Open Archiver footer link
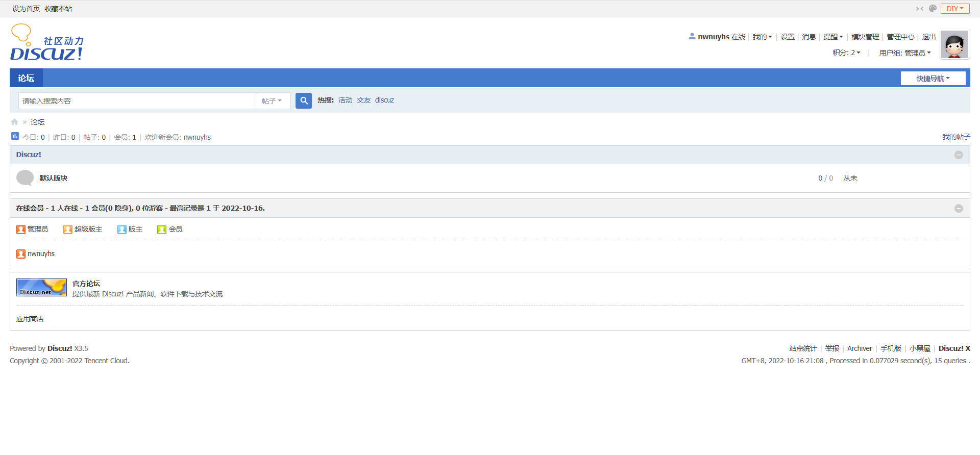Image resolution: width=980 pixels, height=455 pixels. (860, 348)
